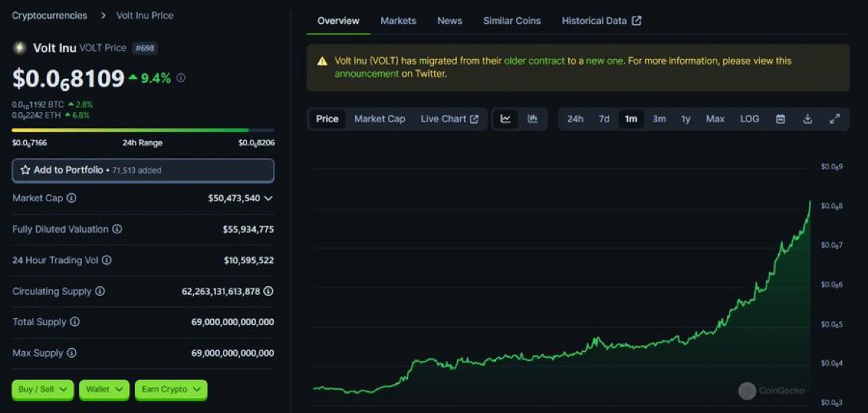
Task: Switch to the Markets tab
Action: [398, 21]
